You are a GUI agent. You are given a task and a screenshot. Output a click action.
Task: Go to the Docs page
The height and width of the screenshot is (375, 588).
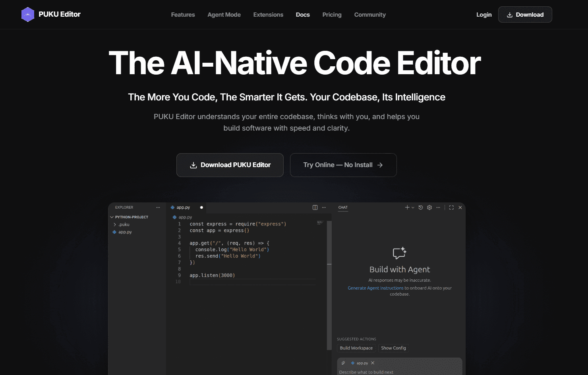click(303, 15)
